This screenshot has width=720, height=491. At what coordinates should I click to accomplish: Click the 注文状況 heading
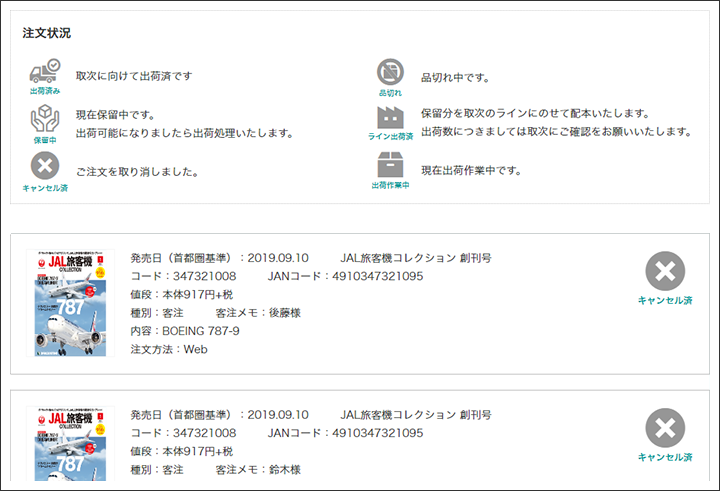tap(46, 33)
